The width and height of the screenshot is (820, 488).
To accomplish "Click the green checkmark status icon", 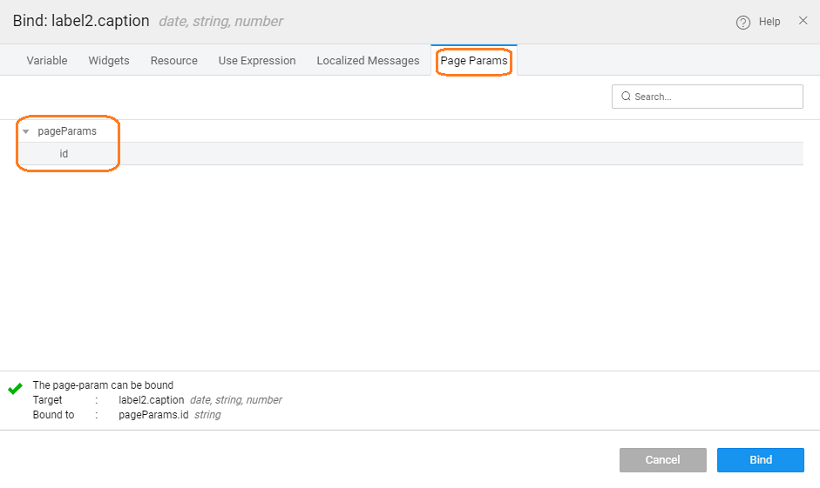I will point(15,388).
